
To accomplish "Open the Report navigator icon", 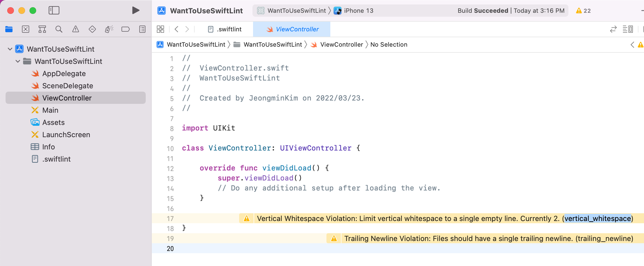I will (x=142, y=29).
